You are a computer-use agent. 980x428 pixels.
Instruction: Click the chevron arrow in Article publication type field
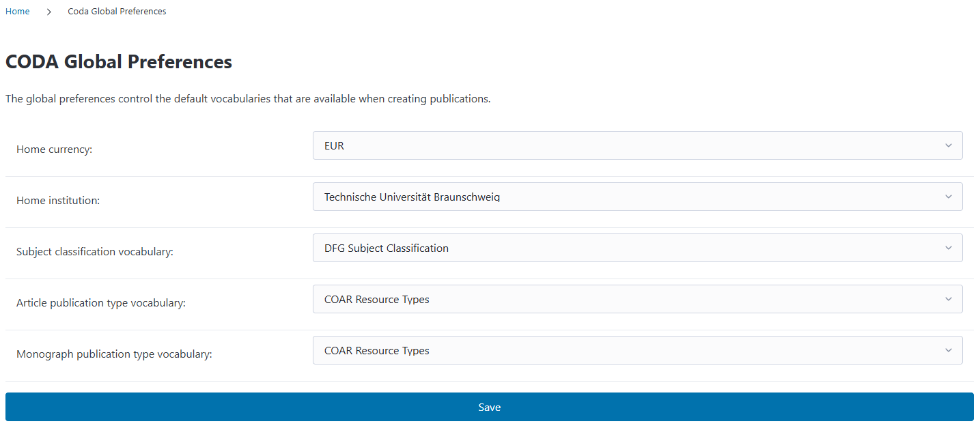(948, 299)
